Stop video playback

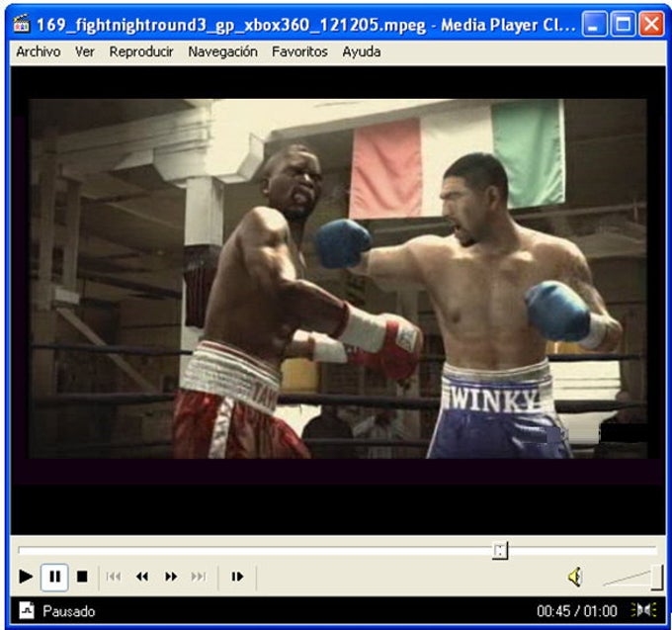click(x=82, y=577)
